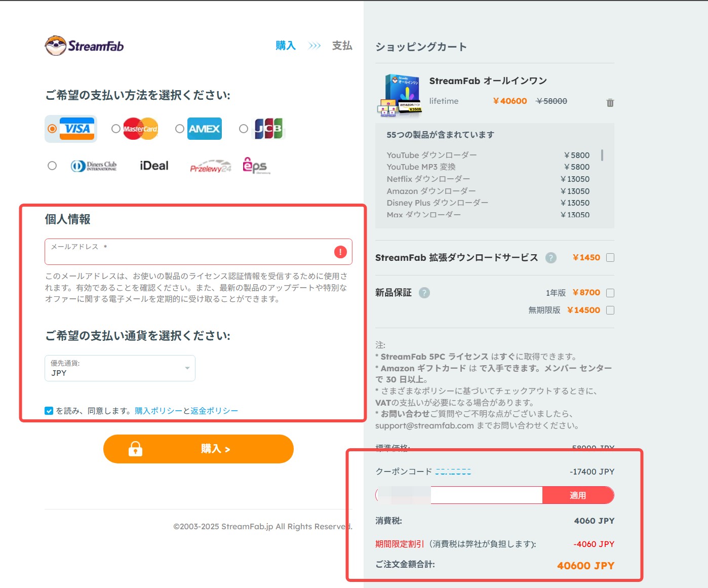The height and width of the screenshot is (588, 708).
Task: Click the StreamFab sloth logo
Action: coord(84,46)
